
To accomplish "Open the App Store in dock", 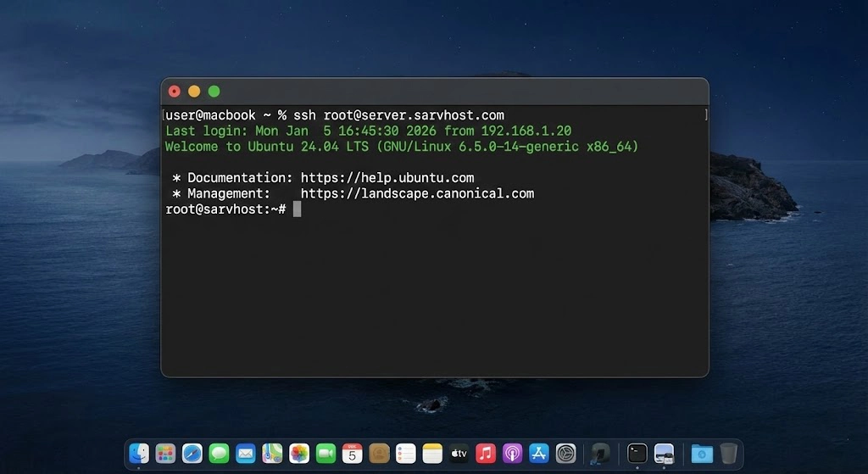I will coord(538,454).
